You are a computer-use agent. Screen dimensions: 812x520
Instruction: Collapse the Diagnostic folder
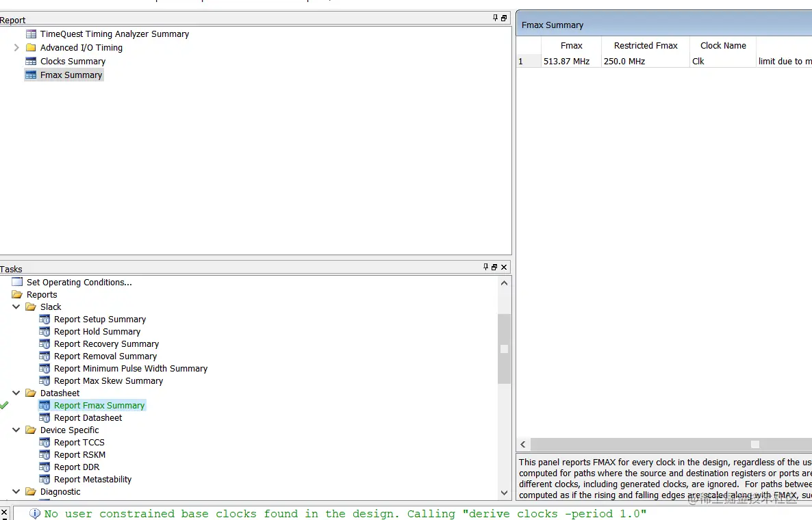click(x=16, y=491)
